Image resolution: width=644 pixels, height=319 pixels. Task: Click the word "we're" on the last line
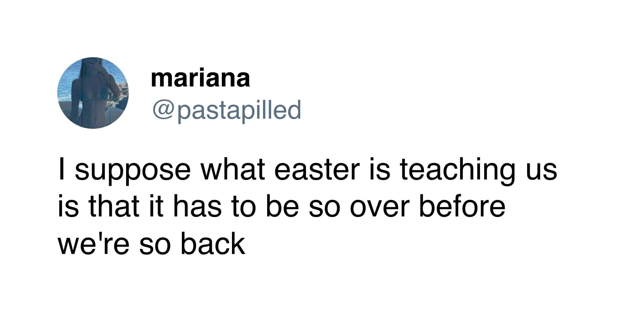pyautogui.click(x=94, y=244)
